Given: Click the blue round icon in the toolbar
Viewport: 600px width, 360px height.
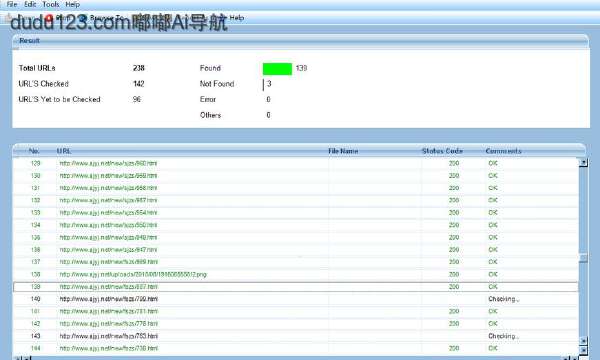Looking at the screenshot, I should point(83,18).
